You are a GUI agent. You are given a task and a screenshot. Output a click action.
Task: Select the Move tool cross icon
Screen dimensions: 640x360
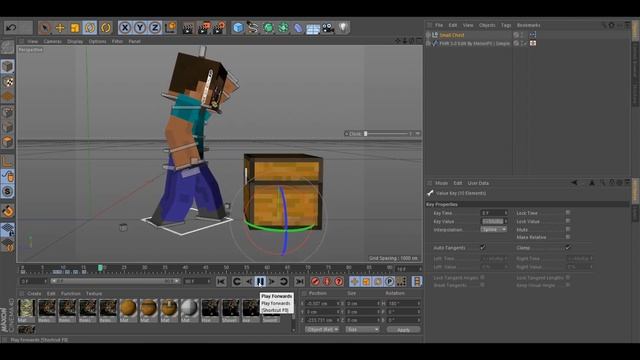pos(60,28)
